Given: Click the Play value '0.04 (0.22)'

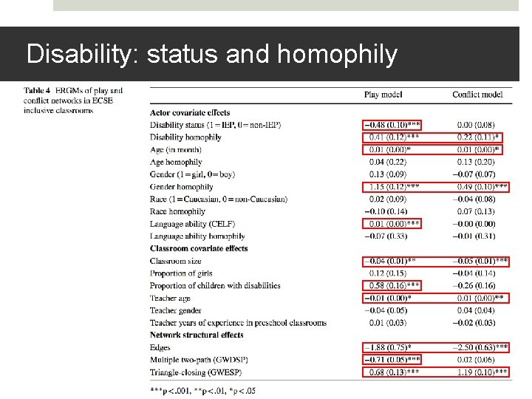Looking at the screenshot, I should click(x=388, y=162).
